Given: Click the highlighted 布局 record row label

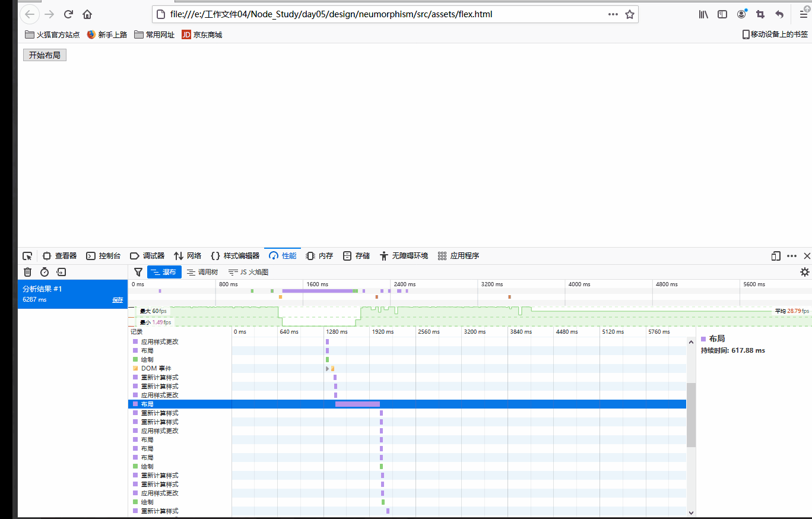Looking at the screenshot, I should pyautogui.click(x=147, y=404).
